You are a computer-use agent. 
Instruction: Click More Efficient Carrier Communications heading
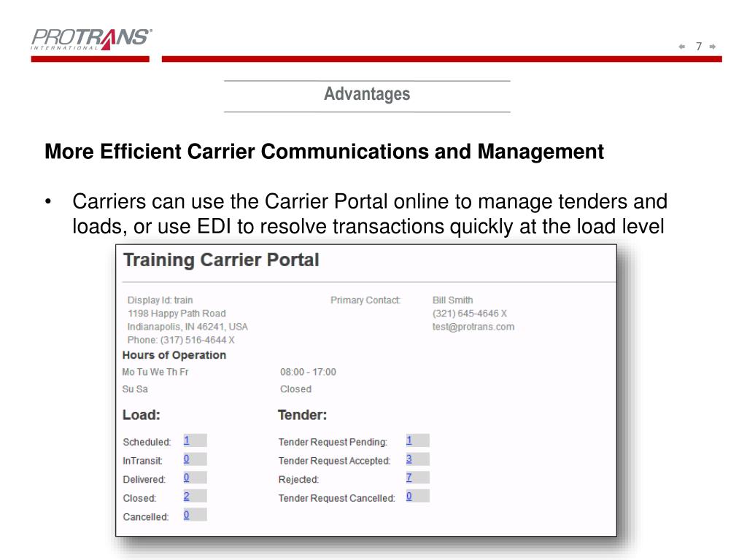pyautogui.click(x=324, y=152)
